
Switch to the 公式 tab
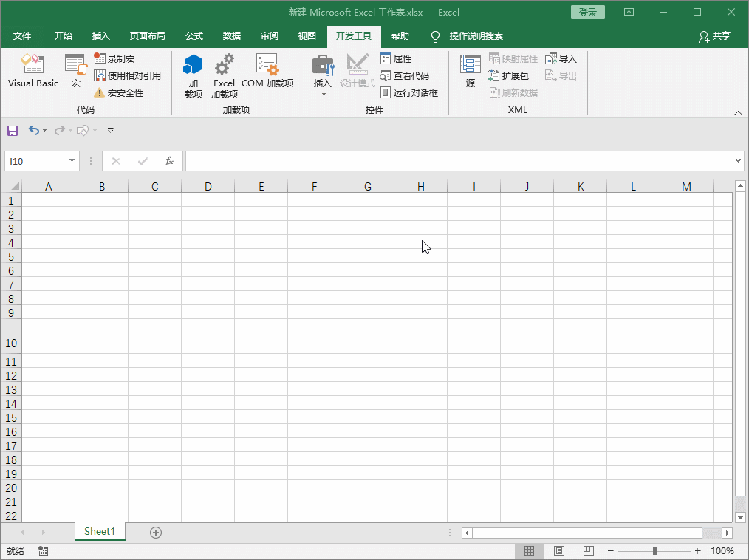click(x=194, y=36)
